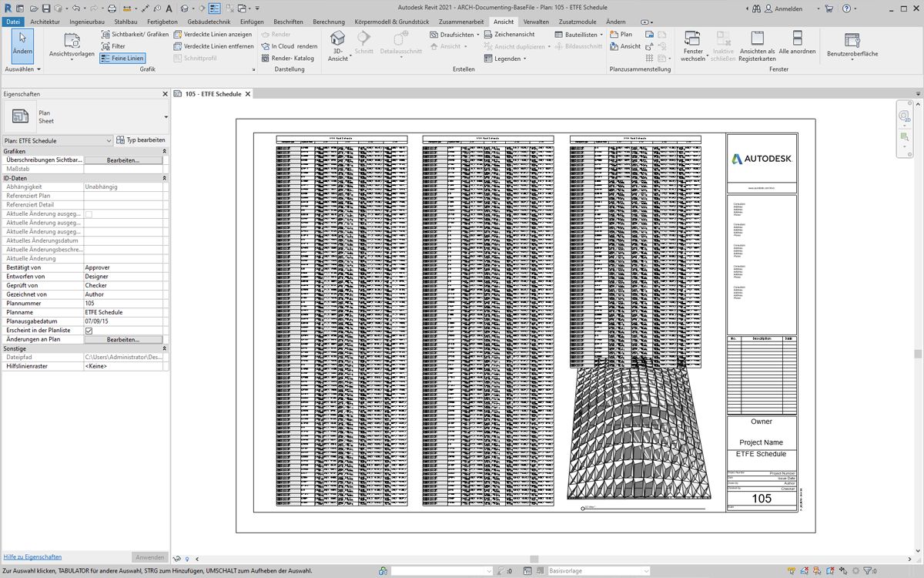Image resolution: width=924 pixels, height=578 pixels.
Task: Switch to the Beschriften ribbon tab
Action: pos(288,22)
